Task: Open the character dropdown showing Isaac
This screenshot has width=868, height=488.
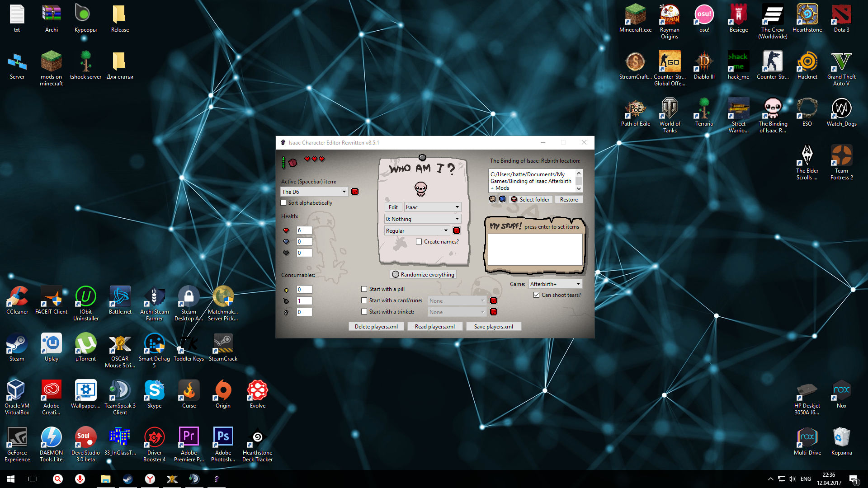Action: coord(432,207)
